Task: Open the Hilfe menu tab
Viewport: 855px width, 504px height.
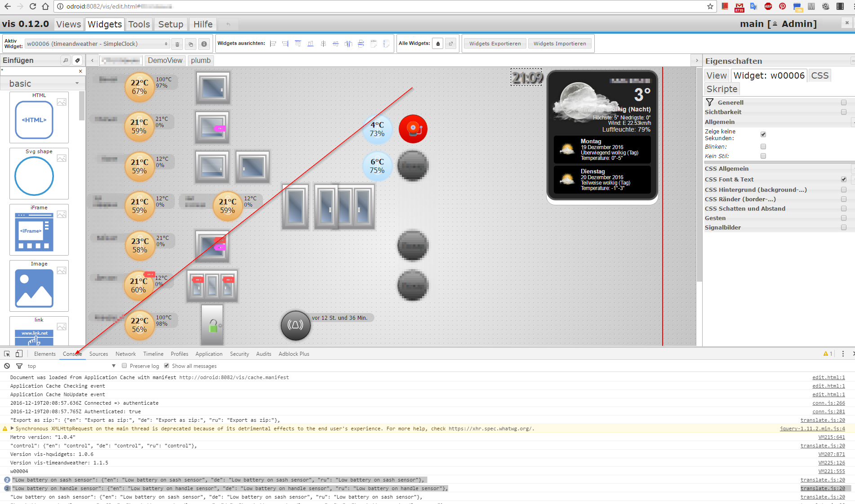Action: (x=203, y=24)
